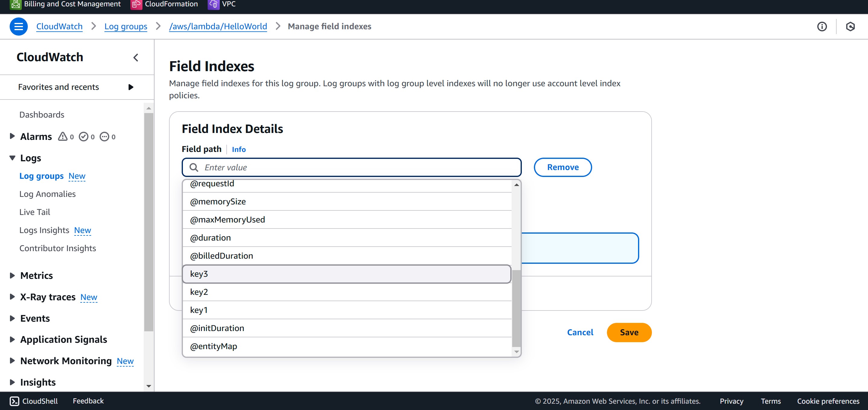The image size is (868, 410).
Task: Click the insufficient-data ellipsis icon beside Alarms
Action: (105, 137)
